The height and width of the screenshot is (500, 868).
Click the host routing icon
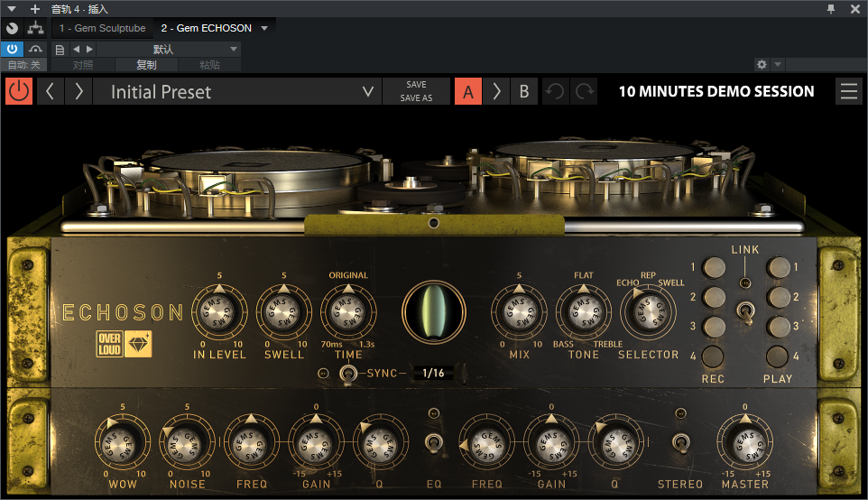pyautogui.click(x=36, y=28)
